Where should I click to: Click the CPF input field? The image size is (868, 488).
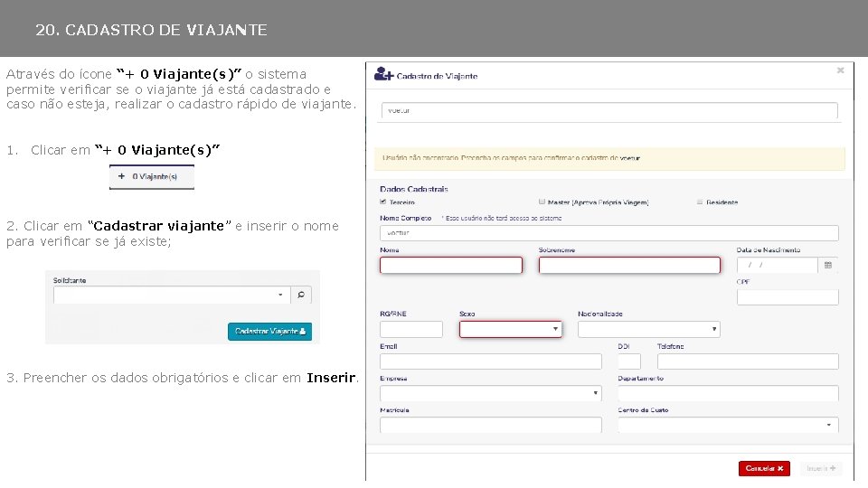[788, 297]
